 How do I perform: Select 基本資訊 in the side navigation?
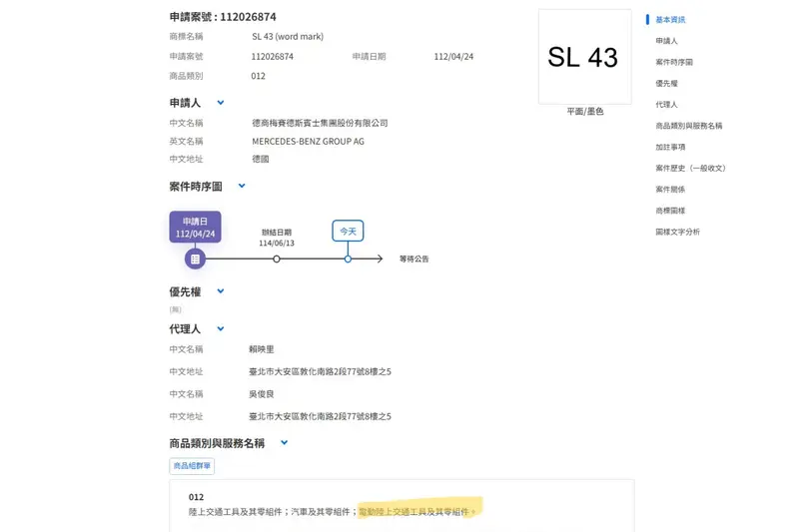670,19
